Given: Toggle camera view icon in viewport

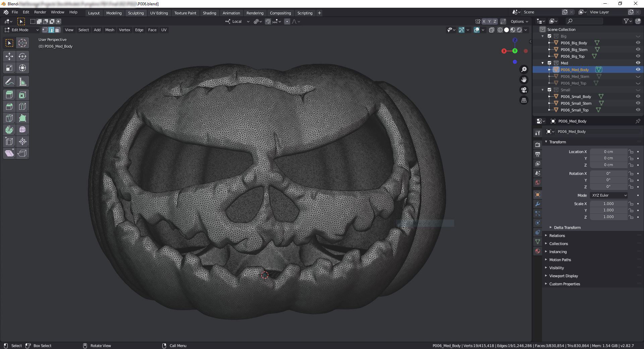Looking at the screenshot, I should point(524,90).
